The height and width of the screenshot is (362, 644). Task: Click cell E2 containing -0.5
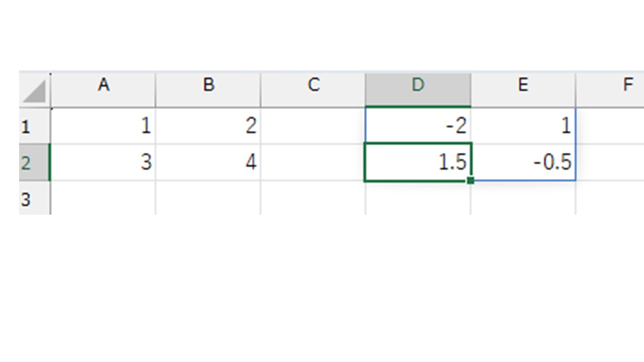[x=523, y=162]
